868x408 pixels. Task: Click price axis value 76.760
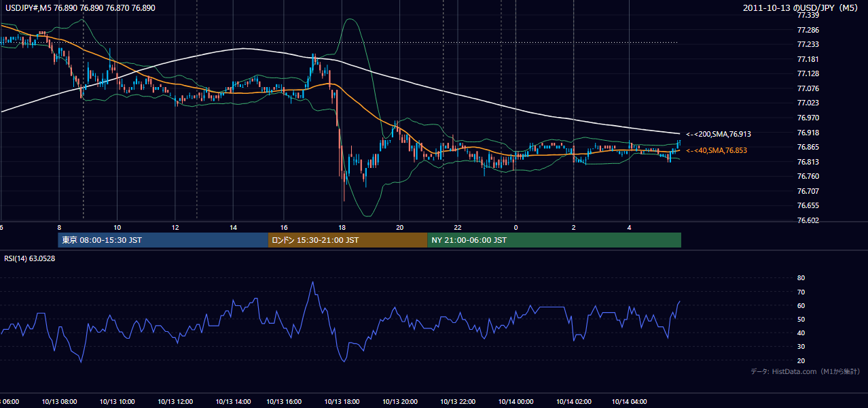coord(808,176)
